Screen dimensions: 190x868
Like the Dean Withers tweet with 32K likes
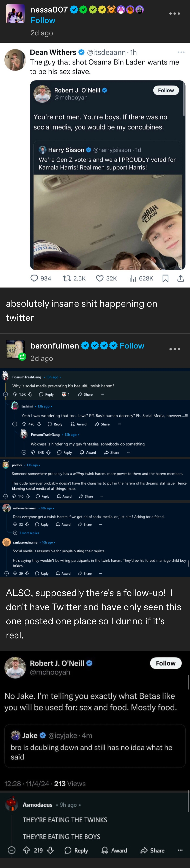point(100,278)
